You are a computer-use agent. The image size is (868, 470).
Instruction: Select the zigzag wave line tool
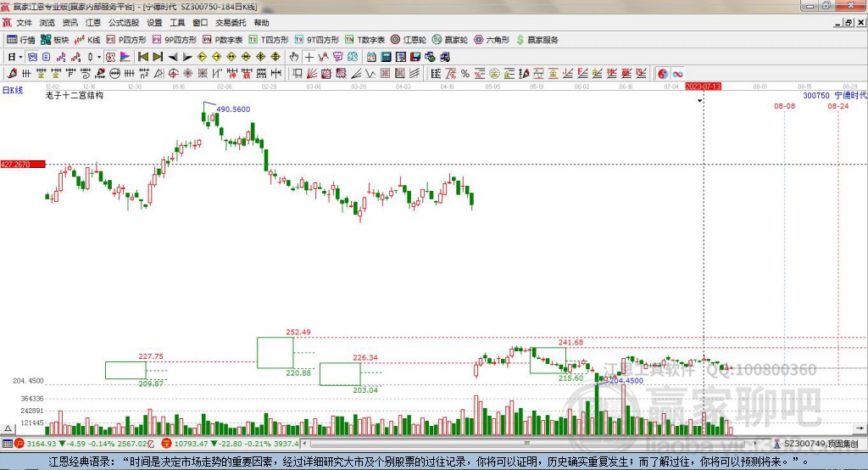[x=370, y=73]
